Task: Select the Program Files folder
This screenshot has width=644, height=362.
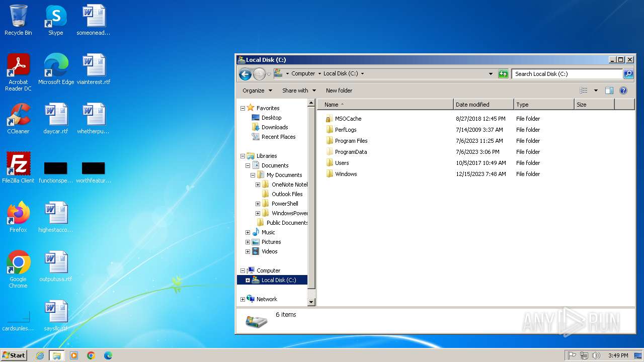Action: click(351, 141)
